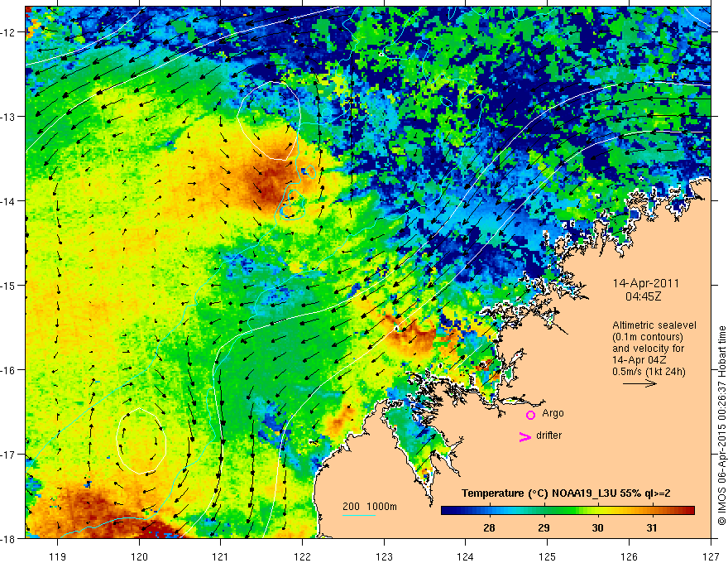This screenshot has height=563, width=728.
Task: Click longitude label 121 on bottom axis
Action: coord(221,556)
